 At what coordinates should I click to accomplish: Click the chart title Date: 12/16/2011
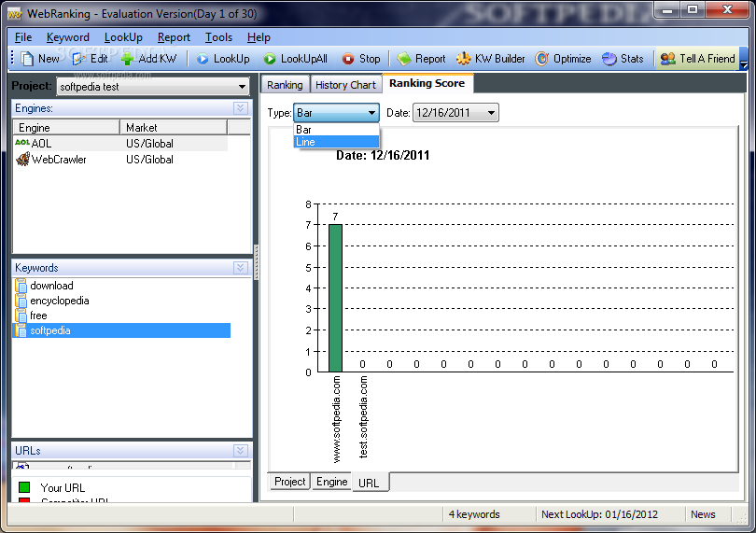[383, 155]
